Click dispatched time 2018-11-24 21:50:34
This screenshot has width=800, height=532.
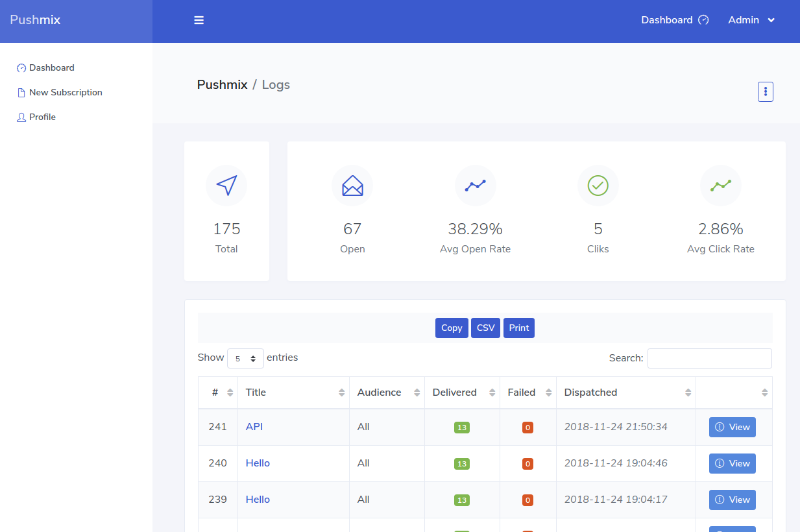[x=616, y=427]
